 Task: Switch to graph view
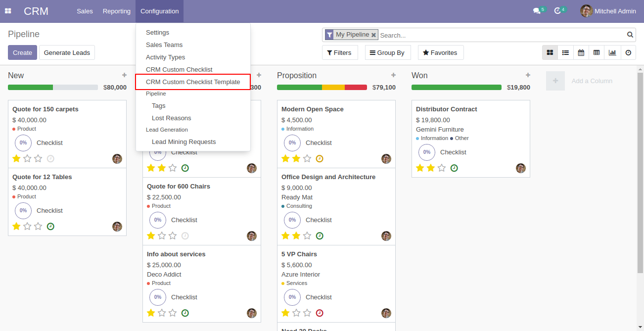click(612, 52)
